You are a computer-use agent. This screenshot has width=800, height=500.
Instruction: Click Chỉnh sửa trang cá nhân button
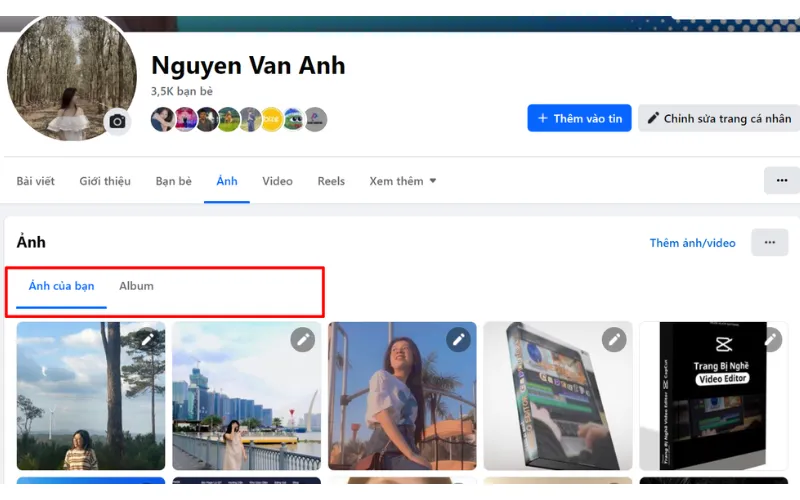click(x=719, y=118)
